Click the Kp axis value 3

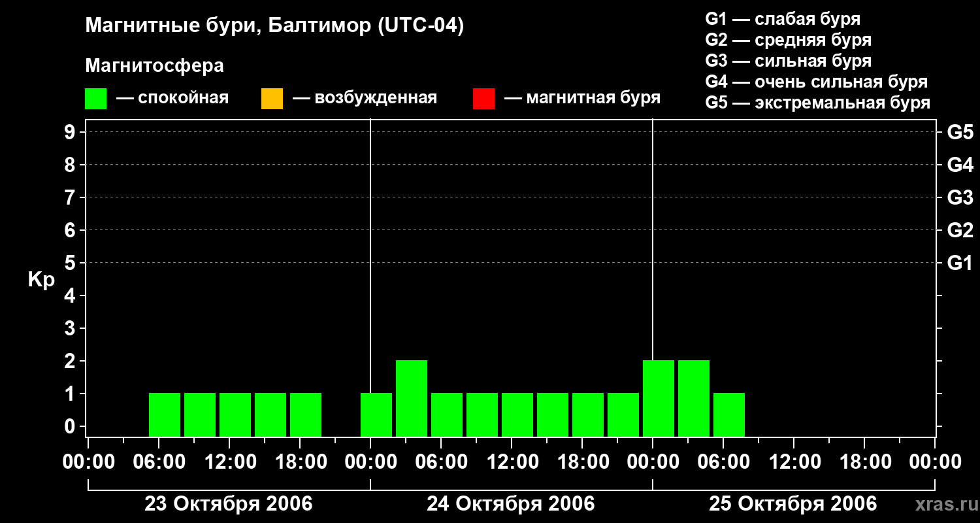[71, 328]
